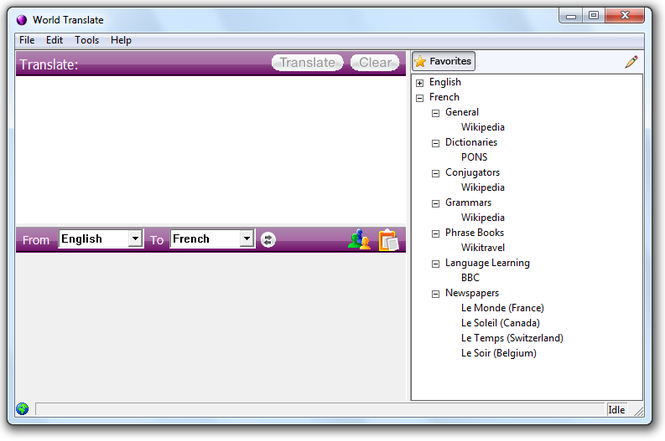665x441 pixels.
Task: Select the PONS dictionary entry
Action: click(x=474, y=157)
